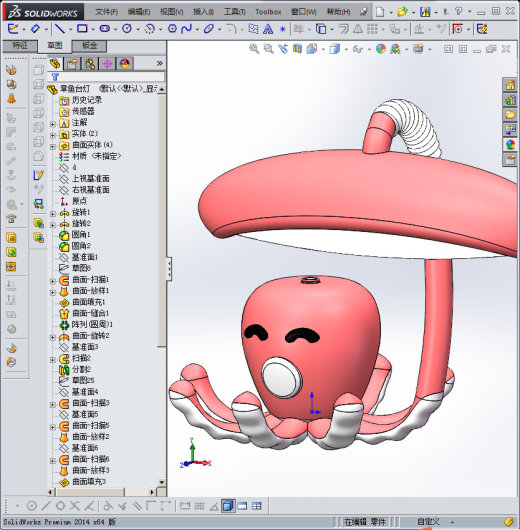The image size is (520, 530).
Task: Open the ConfigurationManager tab
Action: tap(90, 63)
